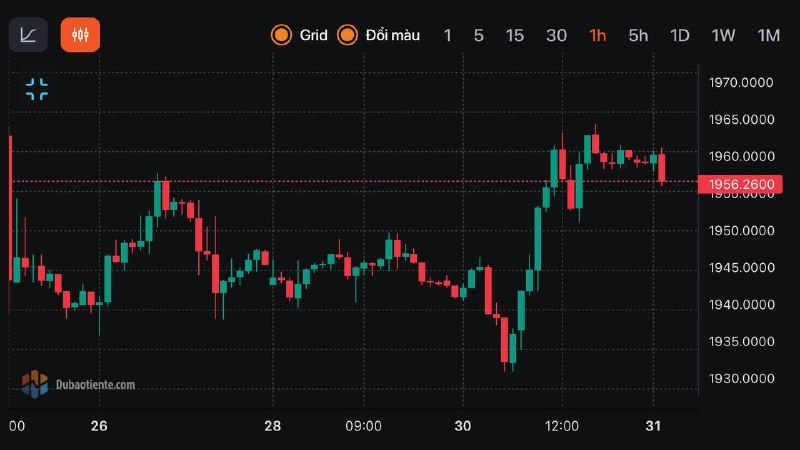
Task: Switch to 15 minute timeframe
Action: click(x=514, y=35)
